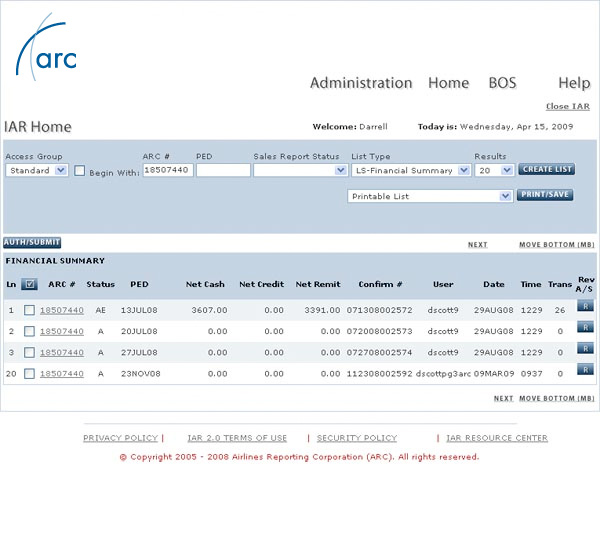Open ARC # 18507440 link in line 1
Viewport: 600px width, 550px height.
(62, 310)
